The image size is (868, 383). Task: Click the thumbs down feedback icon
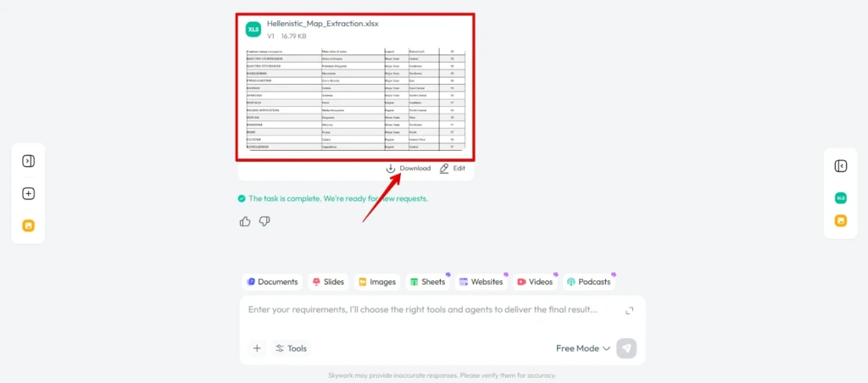coord(264,221)
